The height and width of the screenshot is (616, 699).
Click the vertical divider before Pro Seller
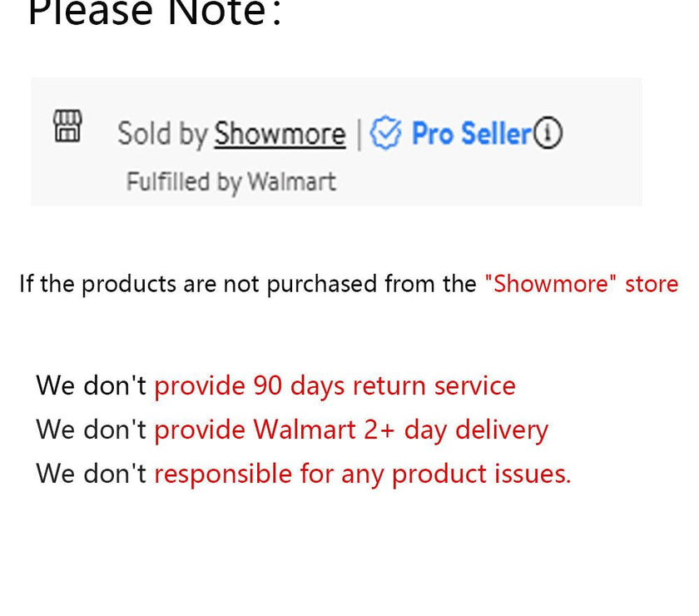(359, 134)
